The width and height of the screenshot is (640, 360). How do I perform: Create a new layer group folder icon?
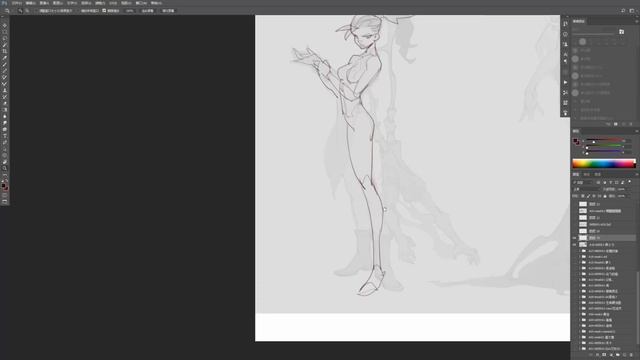pos(618,355)
